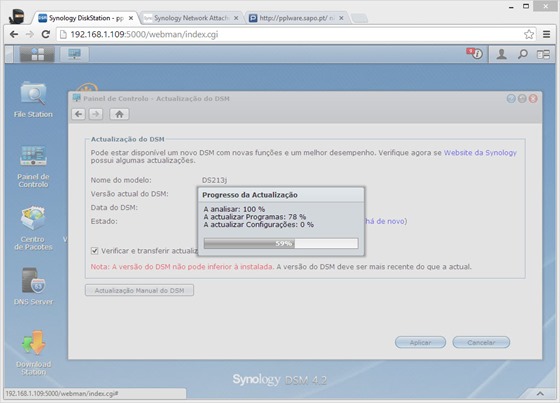Close the Synology DiskStation browser tab
This screenshot has height=403, width=560.
coord(131,18)
